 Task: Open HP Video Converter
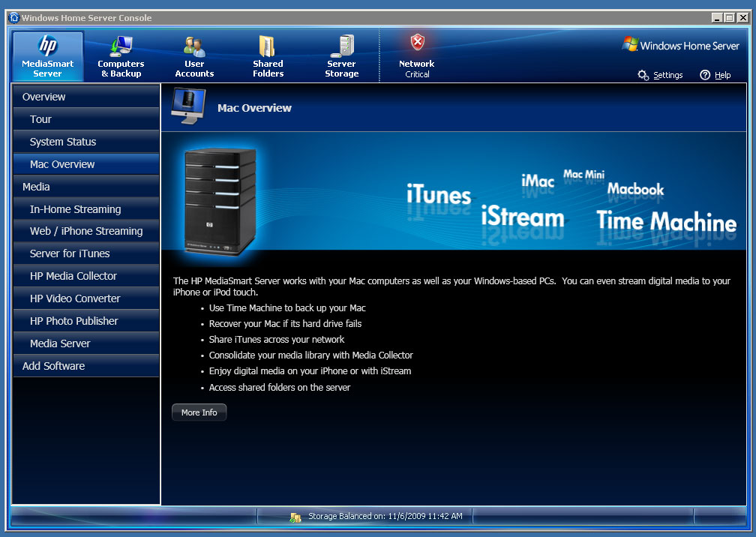(x=85, y=298)
